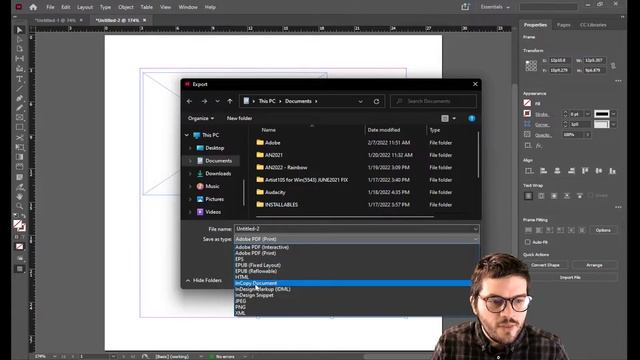Toggle Wrap around object shape
Screen dimensions: 640x360
pos(554,196)
